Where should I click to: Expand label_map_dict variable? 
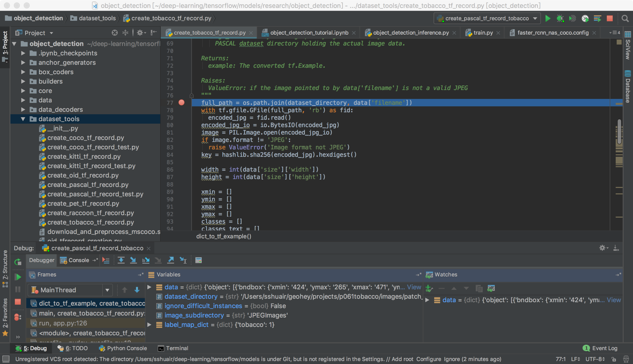pyautogui.click(x=149, y=325)
